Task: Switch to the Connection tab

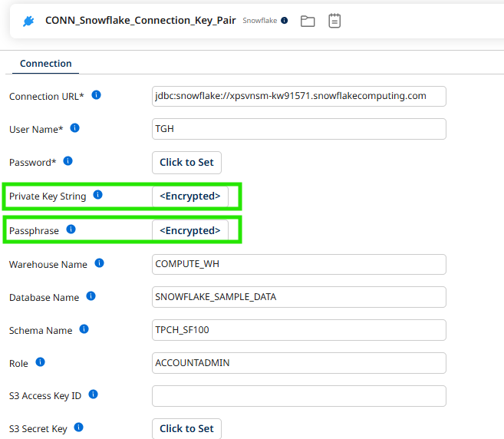Action: [45, 64]
